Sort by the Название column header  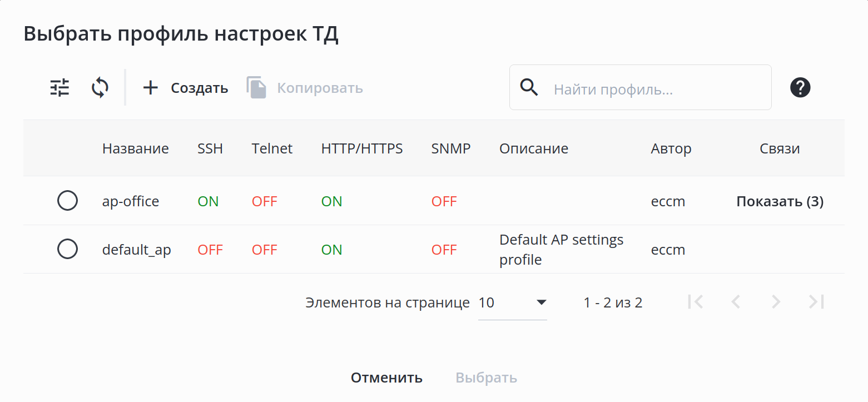click(135, 148)
